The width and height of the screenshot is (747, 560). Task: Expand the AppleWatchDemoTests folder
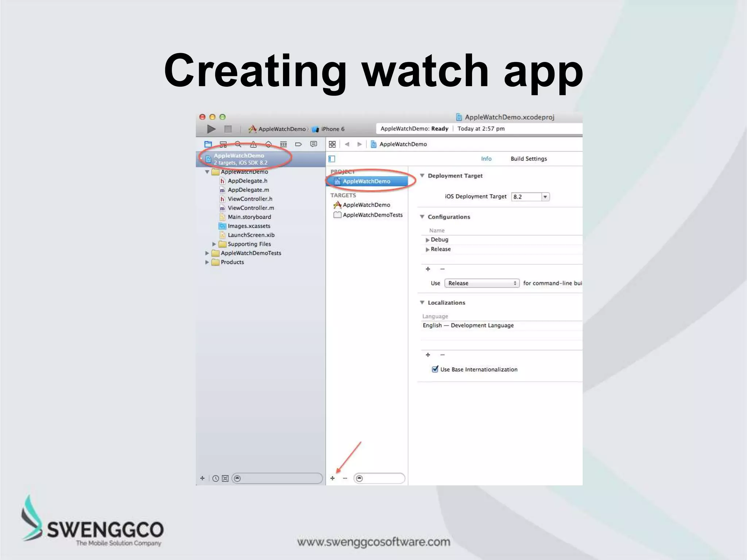(x=207, y=253)
